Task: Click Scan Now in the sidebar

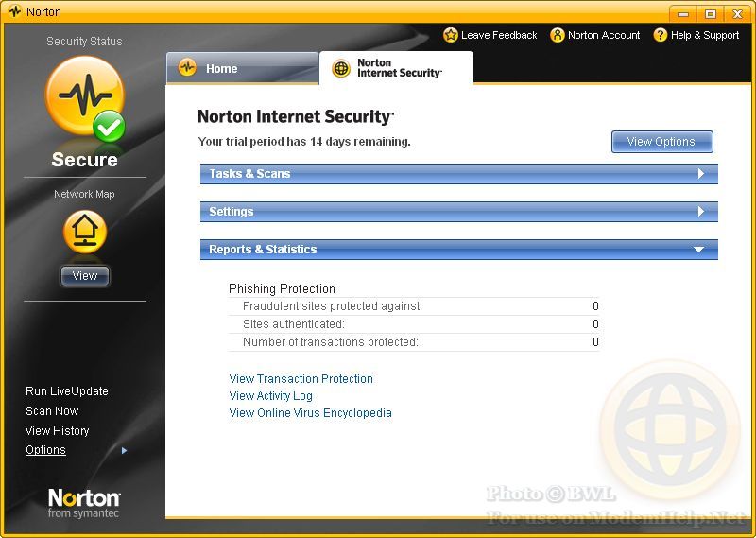Action: (52, 411)
